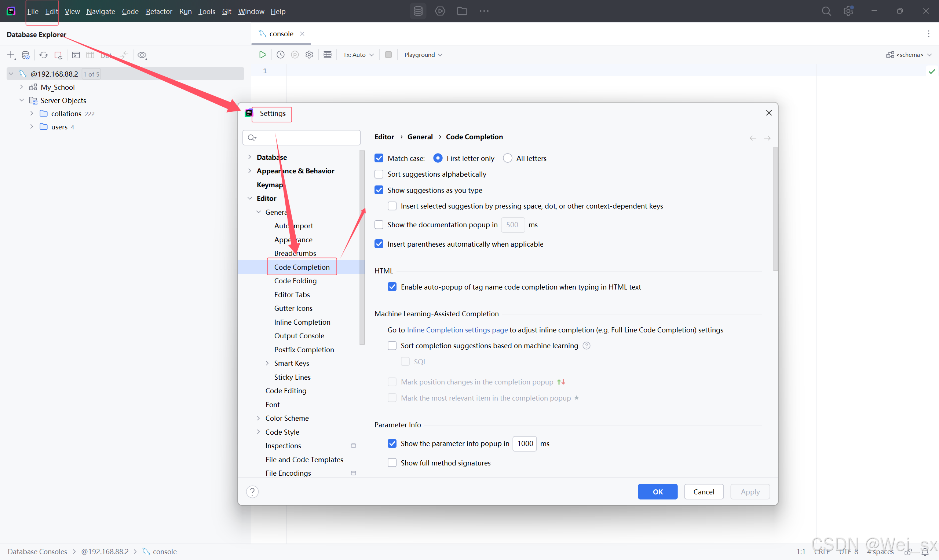Click the Inline Completion settings page link
Image resolution: width=939 pixels, height=560 pixels.
point(457,330)
